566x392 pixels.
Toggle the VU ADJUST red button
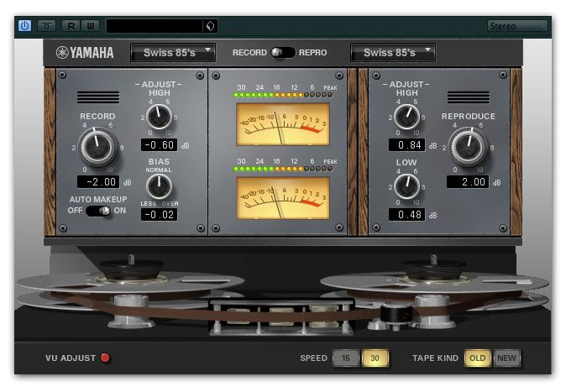pyautogui.click(x=105, y=358)
